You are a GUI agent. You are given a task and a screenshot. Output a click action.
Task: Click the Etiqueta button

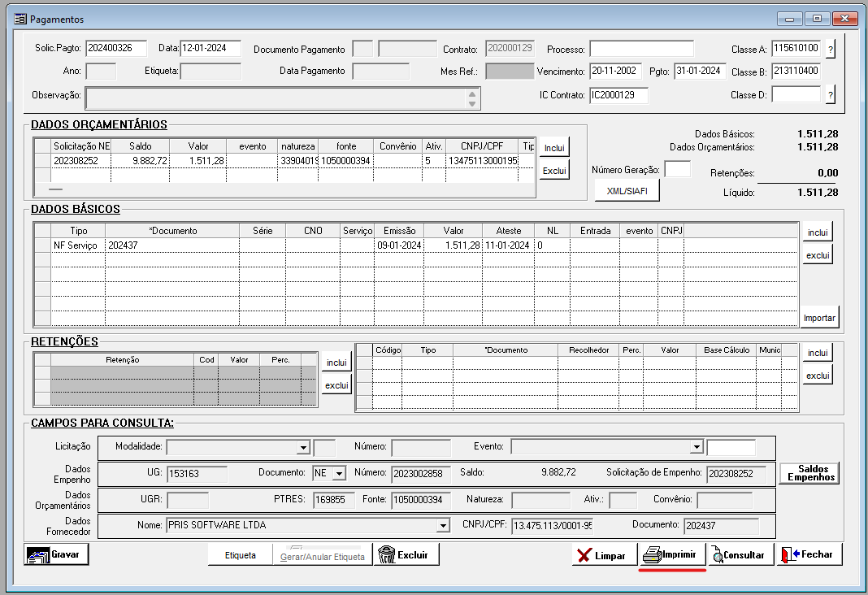(240, 555)
